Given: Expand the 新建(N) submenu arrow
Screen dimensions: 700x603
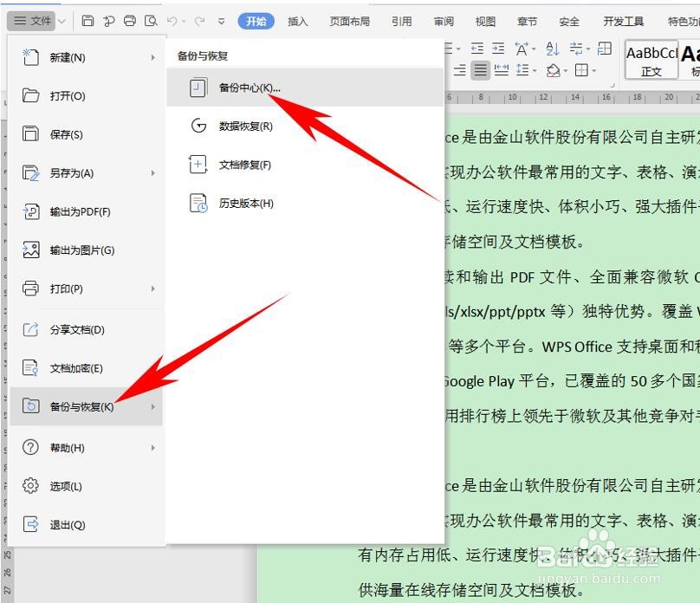Looking at the screenshot, I should click(x=152, y=57).
